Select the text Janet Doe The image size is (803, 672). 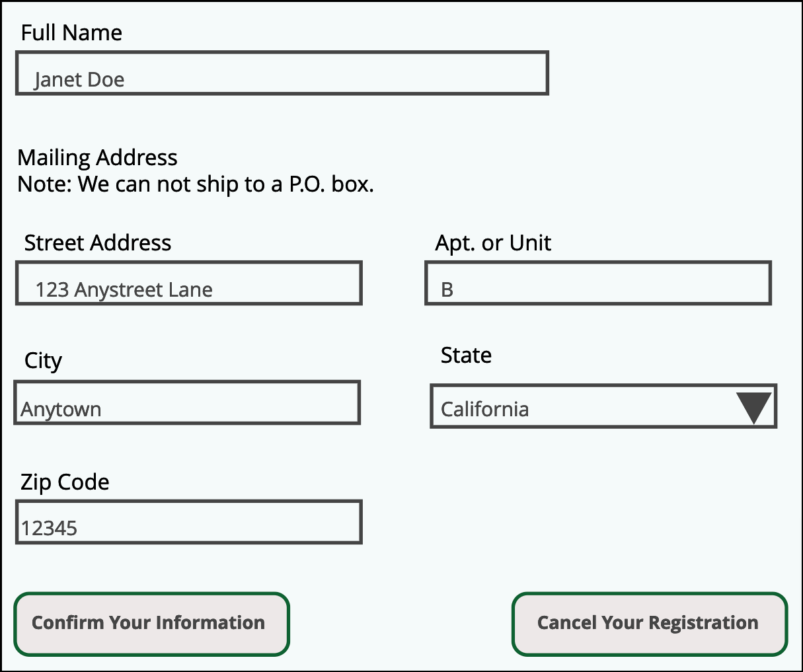click(x=80, y=79)
